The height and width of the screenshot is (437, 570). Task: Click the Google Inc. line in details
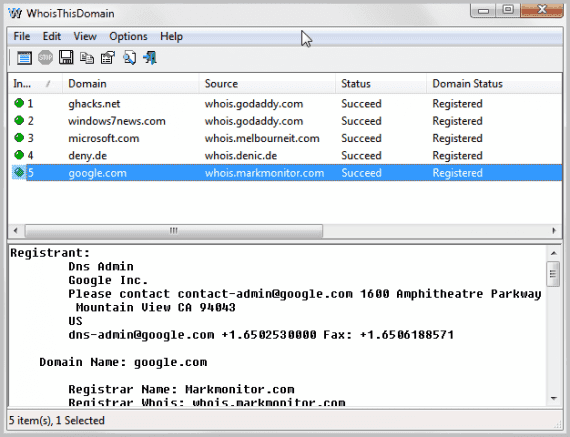click(108, 280)
